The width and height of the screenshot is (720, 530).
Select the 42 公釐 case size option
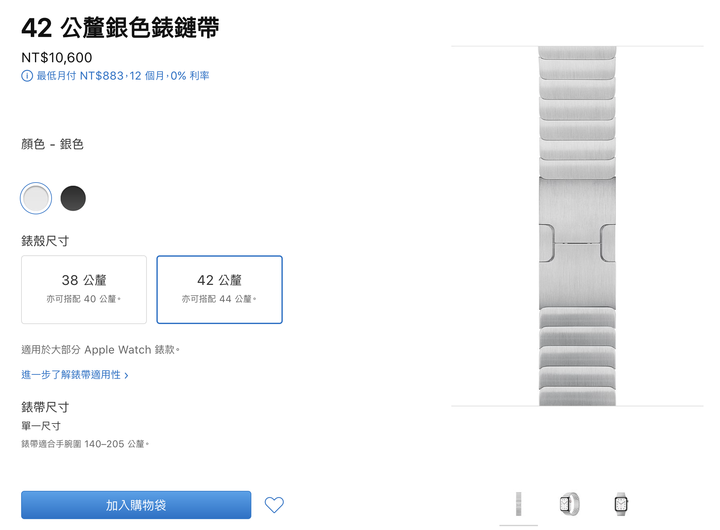(219, 289)
